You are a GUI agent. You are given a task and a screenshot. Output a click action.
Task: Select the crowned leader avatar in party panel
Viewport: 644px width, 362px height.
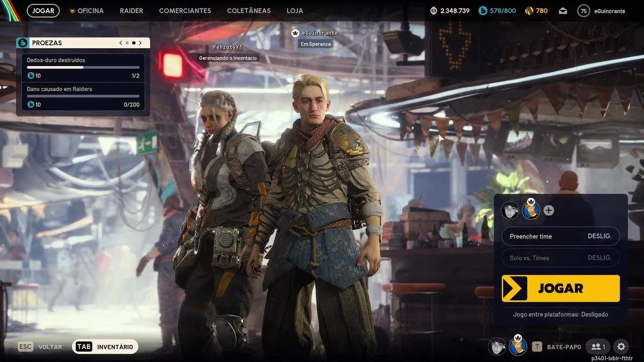(x=531, y=209)
